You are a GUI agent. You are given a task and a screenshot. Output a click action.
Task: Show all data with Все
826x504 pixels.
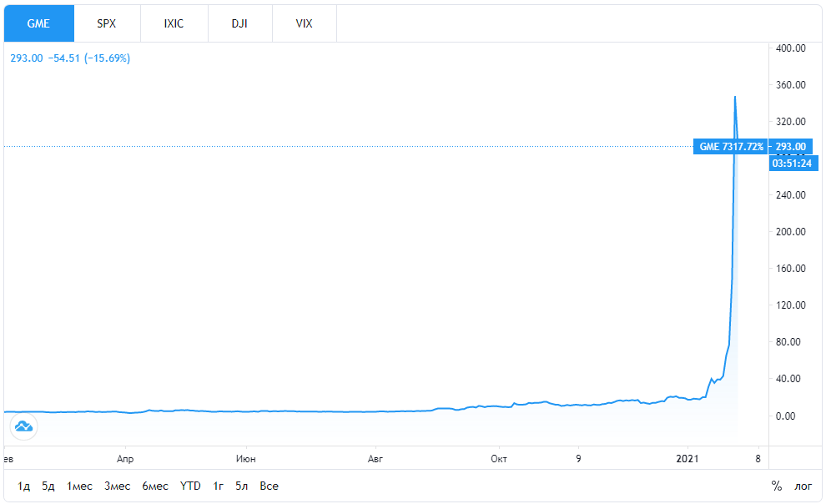(x=269, y=486)
